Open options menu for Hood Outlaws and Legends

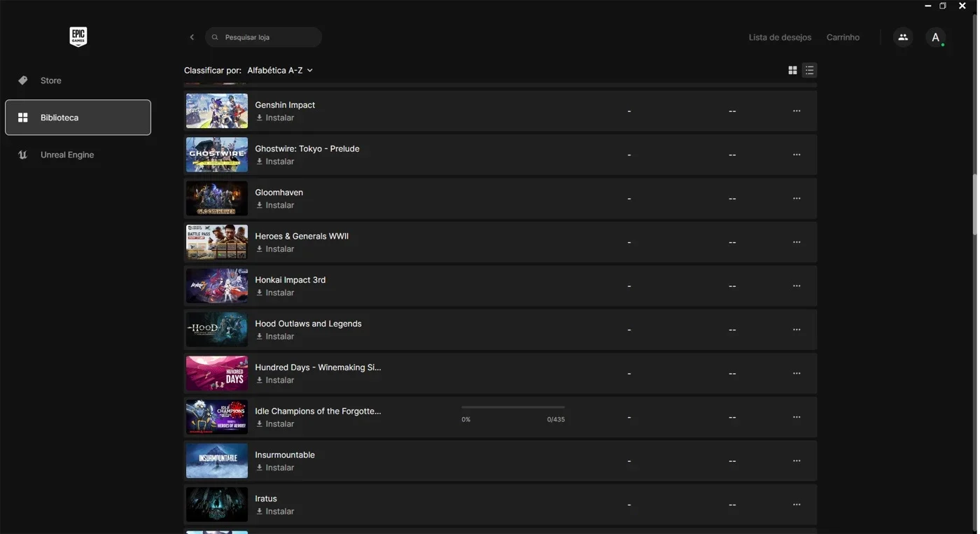797,330
